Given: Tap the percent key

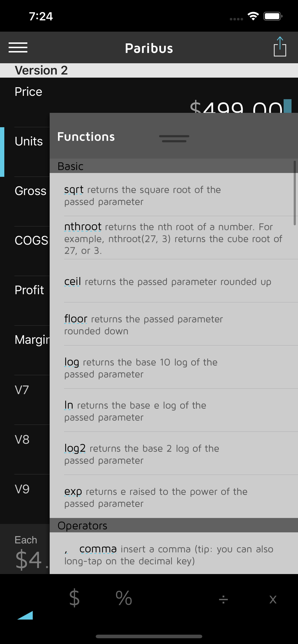Looking at the screenshot, I should (124, 598).
